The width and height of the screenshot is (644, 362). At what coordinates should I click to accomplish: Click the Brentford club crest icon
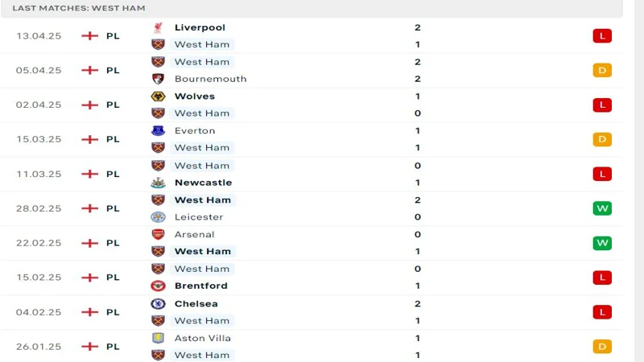pyautogui.click(x=158, y=286)
